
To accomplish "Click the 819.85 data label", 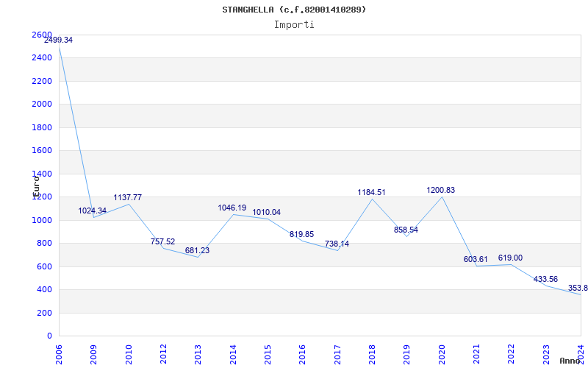I will pos(301,234).
